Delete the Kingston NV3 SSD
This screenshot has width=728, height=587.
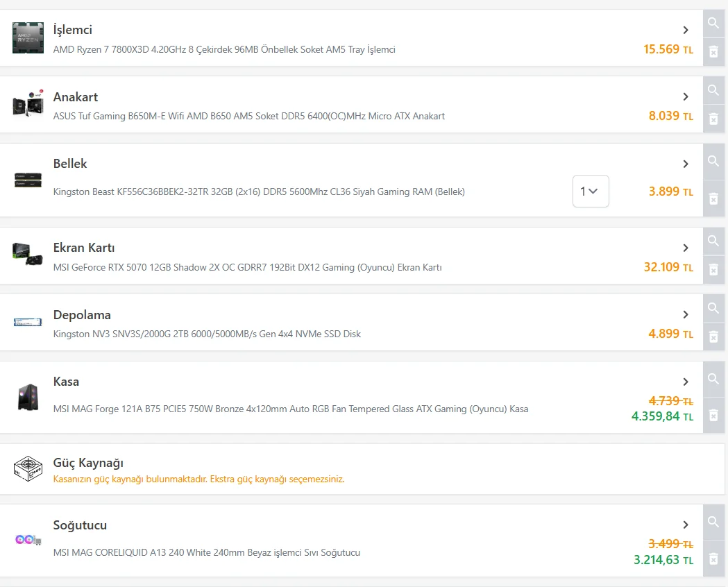(x=713, y=337)
